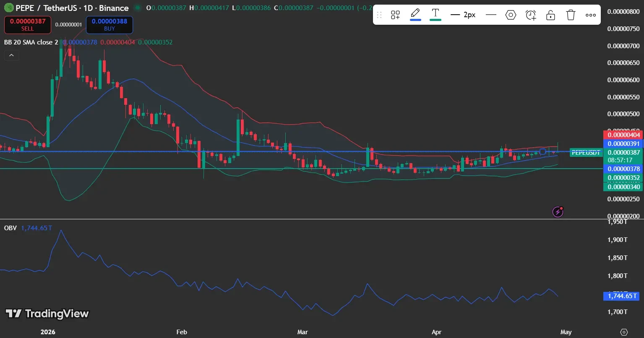644x338 pixels.
Task: Click the 0.00000800 price scale value
Action: 623,12
